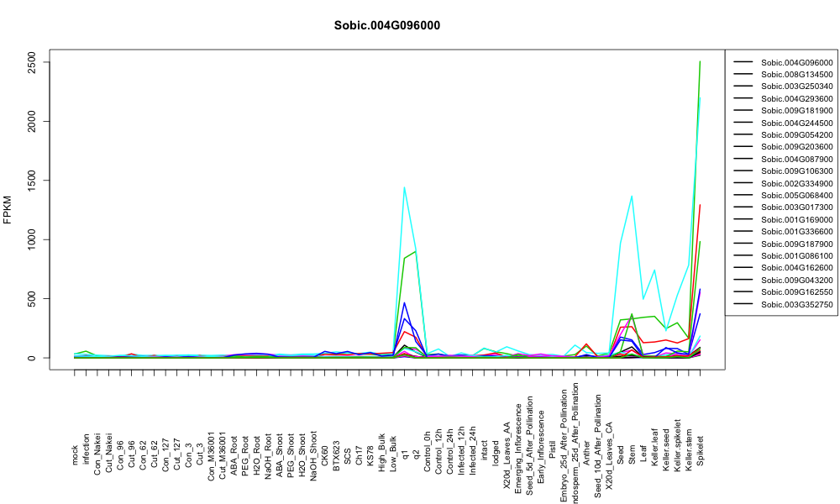Select legend entry Sobic.004G293600
This screenshot has height=504, width=840.
[783, 98]
